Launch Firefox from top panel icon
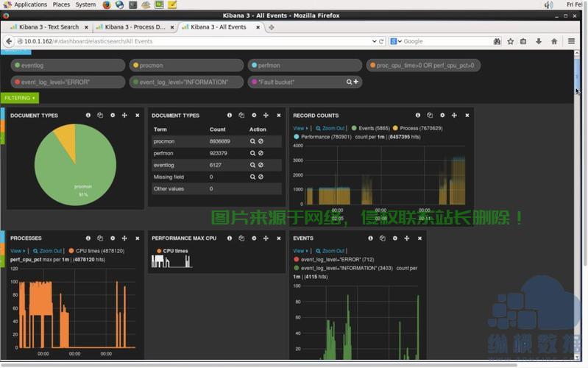This screenshot has height=368, width=588. click(x=107, y=4)
